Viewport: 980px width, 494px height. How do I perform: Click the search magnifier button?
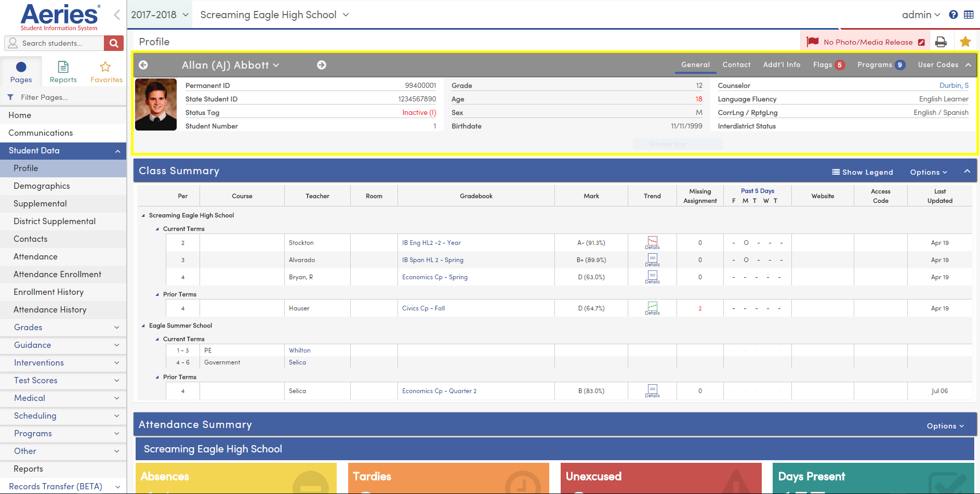pos(114,43)
